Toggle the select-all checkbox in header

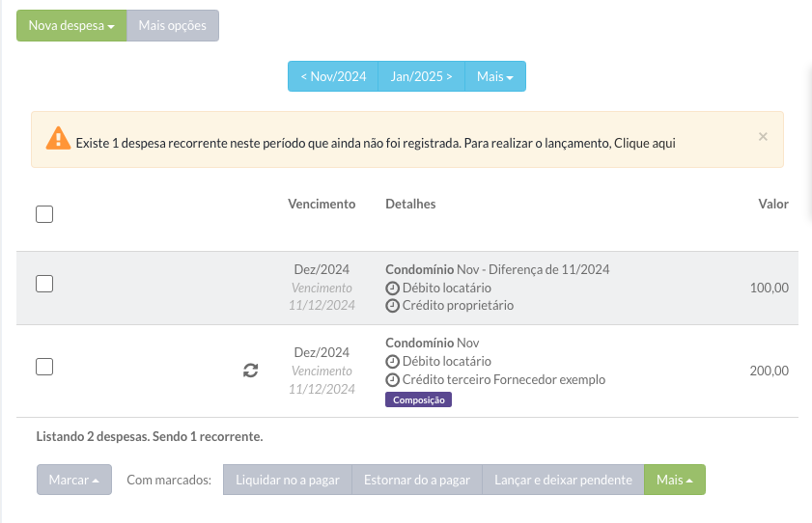click(44, 214)
